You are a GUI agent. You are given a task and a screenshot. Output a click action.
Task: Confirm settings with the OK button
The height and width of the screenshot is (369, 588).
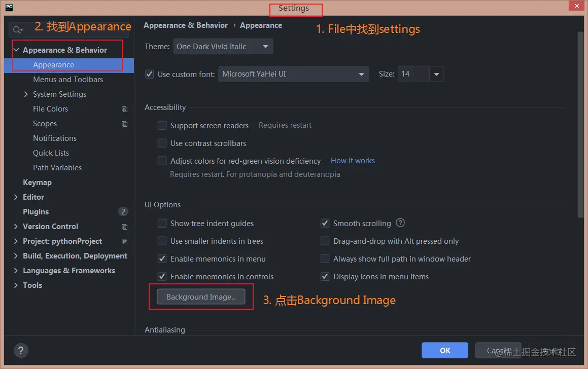(445, 350)
